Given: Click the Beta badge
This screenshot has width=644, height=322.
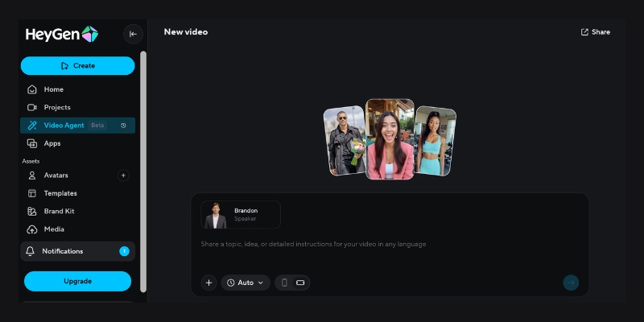Looking at the screenshot, I should (97, 126).
